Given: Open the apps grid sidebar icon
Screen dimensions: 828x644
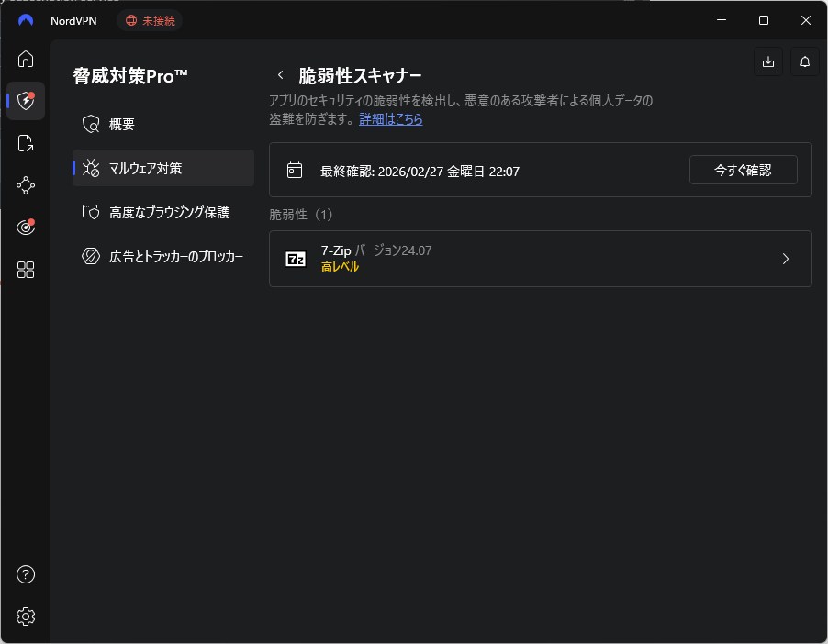Looking at the screenshot, I should coord(26,270).
